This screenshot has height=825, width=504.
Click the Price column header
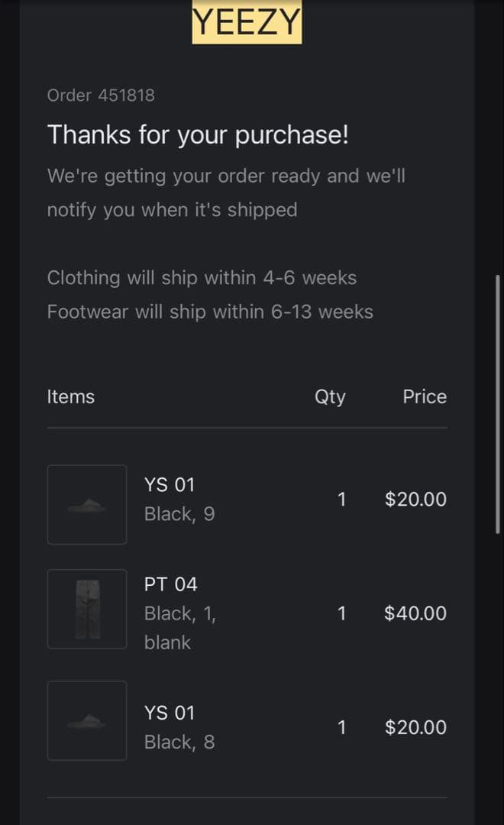click(x=425, y=396)
